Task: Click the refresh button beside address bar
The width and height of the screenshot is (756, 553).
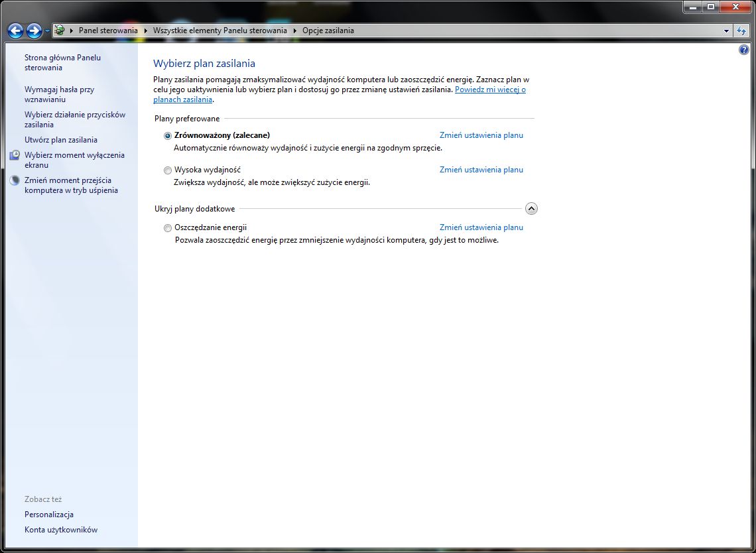Action: pyautogui.click(x=741, y=31)
